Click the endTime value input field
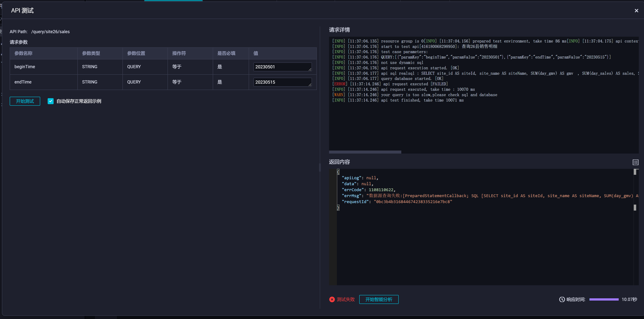 click(283, 82)
